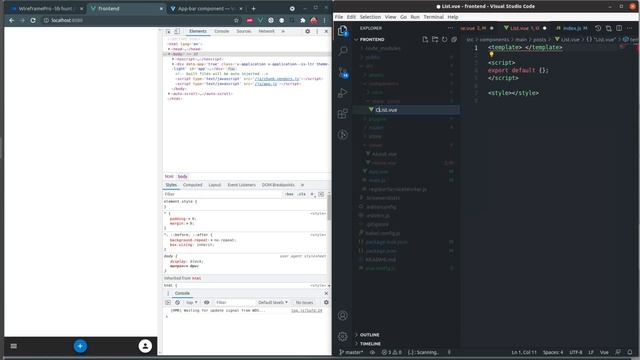640x360 pixels.
Task: Refresh the FRONTEND explorer tree
Action: [444, 40]
